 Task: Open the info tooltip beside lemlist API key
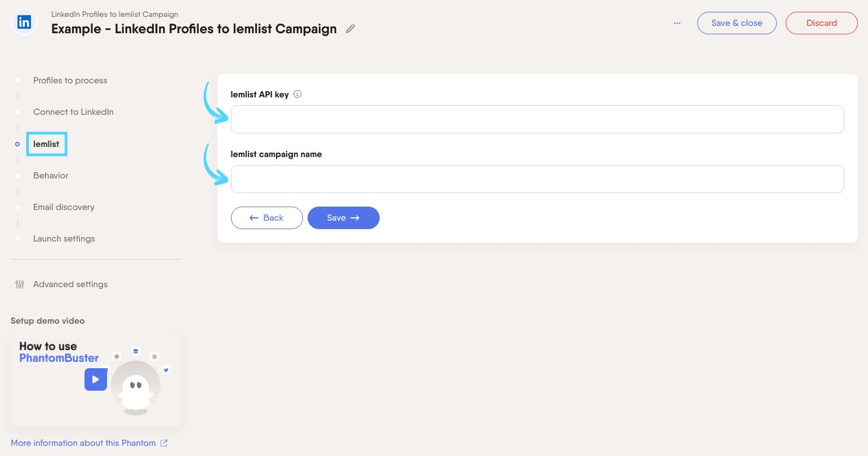pyautogui.click(x=297, y=94)
